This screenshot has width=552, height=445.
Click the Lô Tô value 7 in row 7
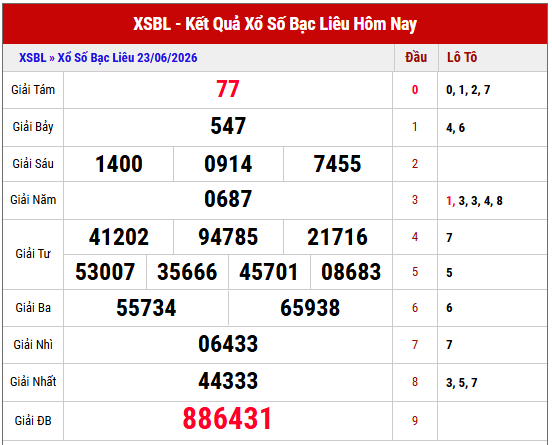coord(449,345)
